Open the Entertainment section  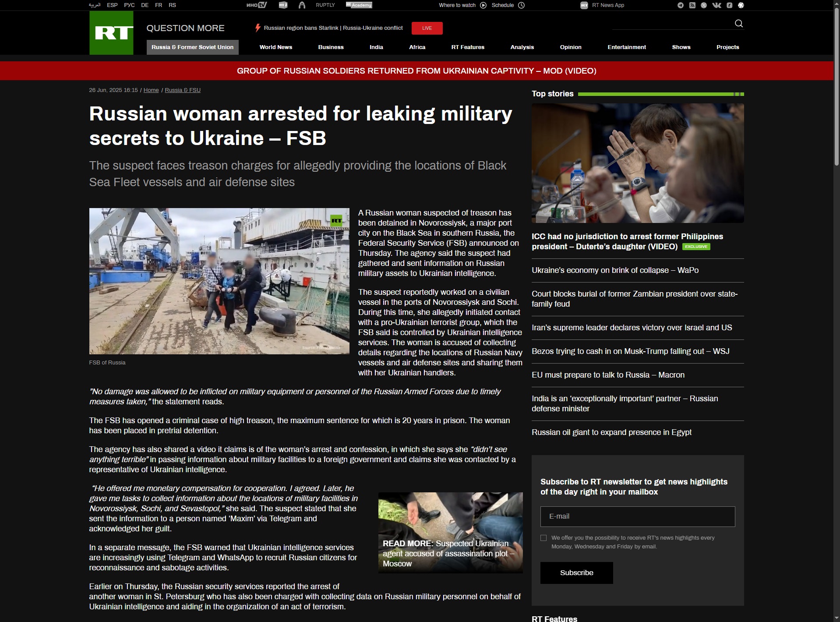coord(627,47)
